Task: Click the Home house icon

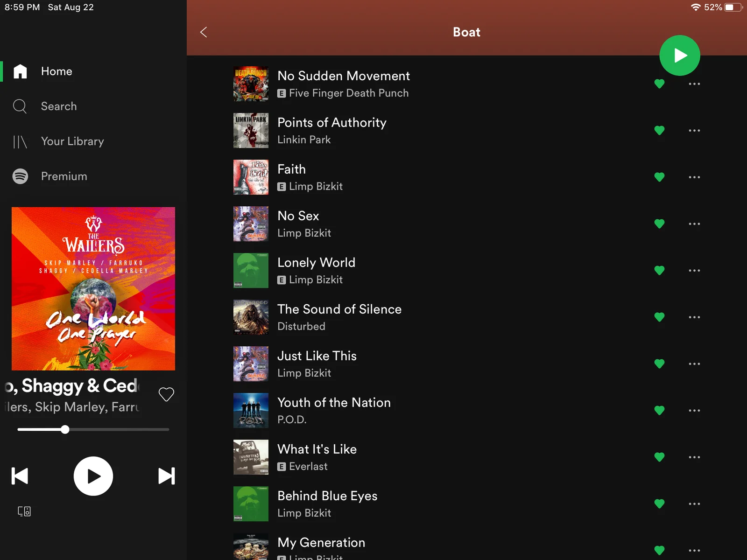Action: [x=20, y=71]
